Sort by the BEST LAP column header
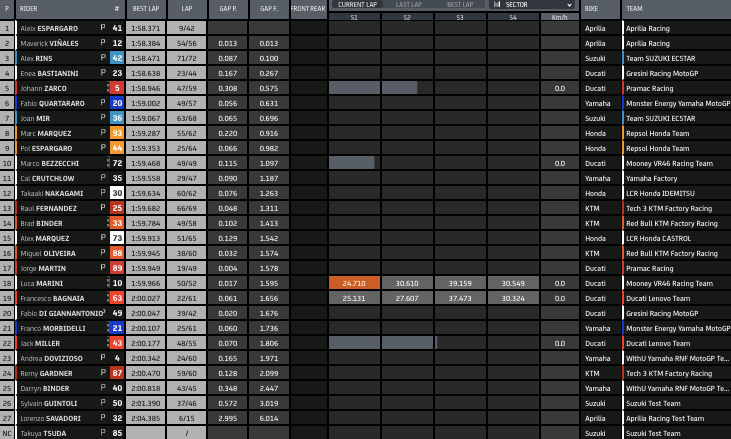This screenshot has width=731, height=439. pos(145,8)
